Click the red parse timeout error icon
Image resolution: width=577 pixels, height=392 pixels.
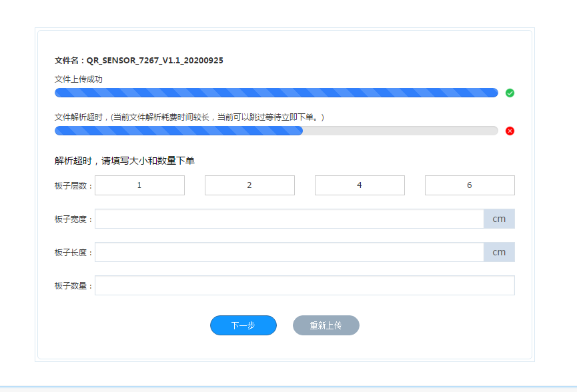[x=510, y=131]
